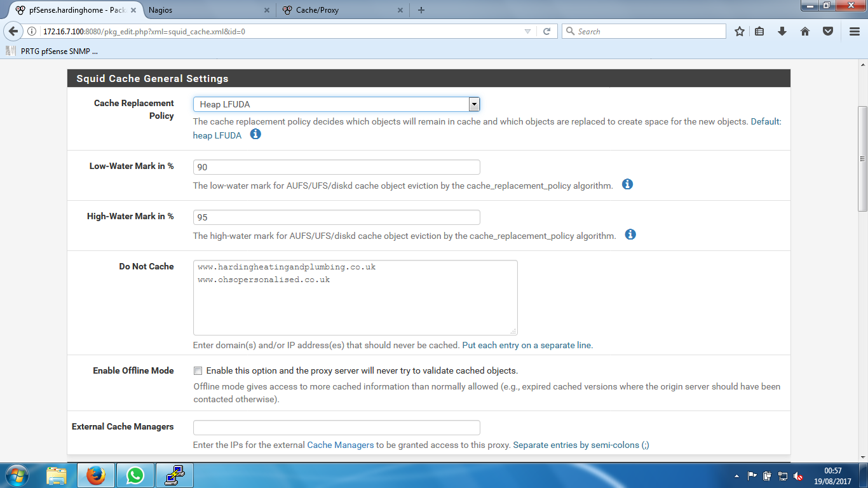Screen dimensions: 868x488
Task: Open the downloads arrow icon
Action: point(782,31)
